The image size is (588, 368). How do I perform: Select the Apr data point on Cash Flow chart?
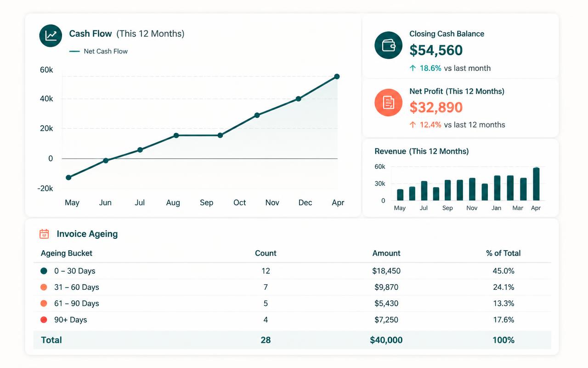[337, 76]
